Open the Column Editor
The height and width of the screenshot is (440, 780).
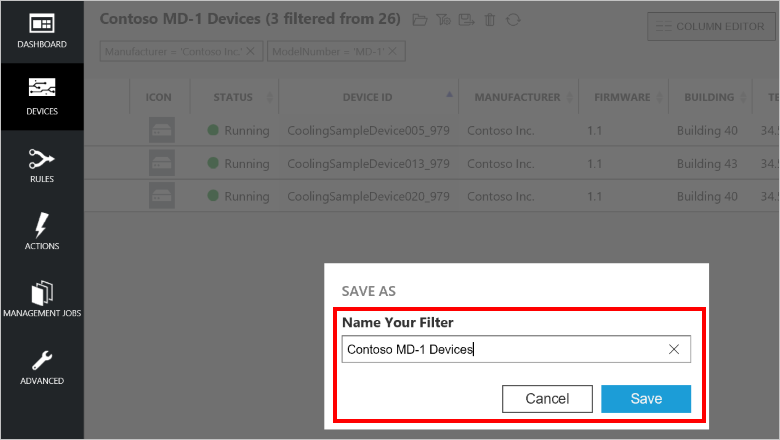click(711, 26)
